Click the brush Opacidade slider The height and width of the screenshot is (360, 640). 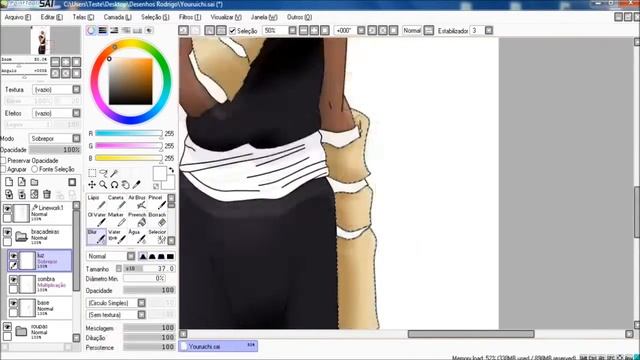(x=149, y=290)
